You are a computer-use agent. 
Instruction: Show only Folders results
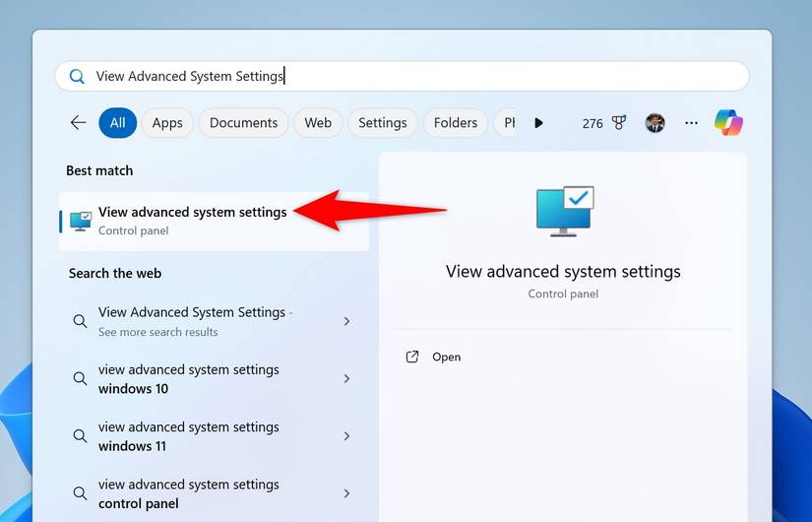[455, 123]
